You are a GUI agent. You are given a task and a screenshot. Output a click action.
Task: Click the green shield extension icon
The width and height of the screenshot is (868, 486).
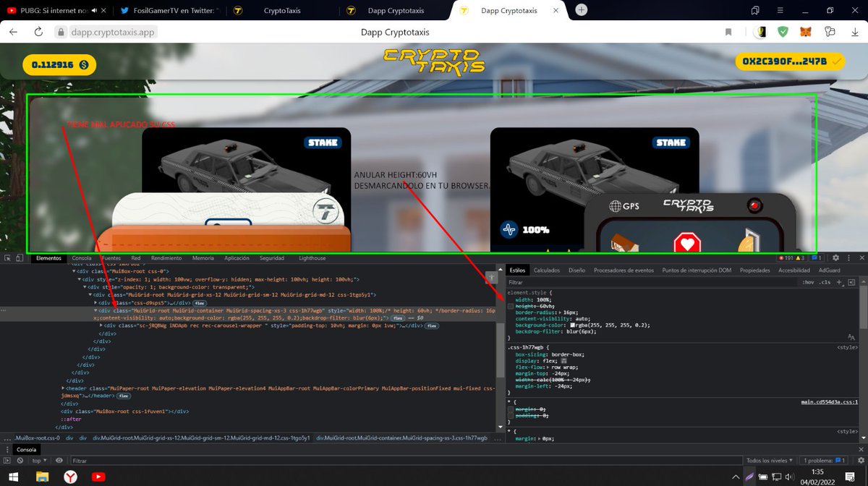pos(783,32)
